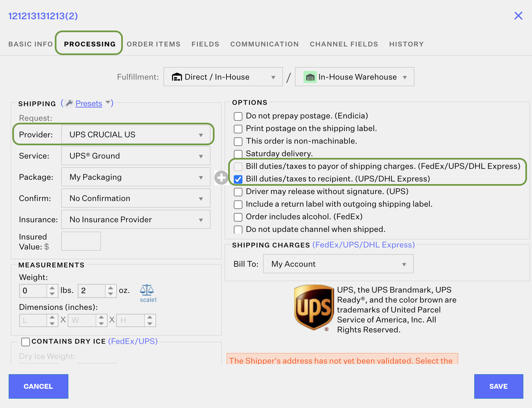Open the Provider dropdown UPS CRUCIAL US

point(136,135)
